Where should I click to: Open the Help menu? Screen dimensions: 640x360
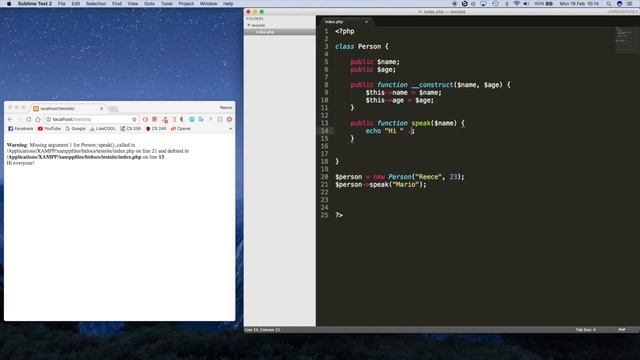pos(228,4)
